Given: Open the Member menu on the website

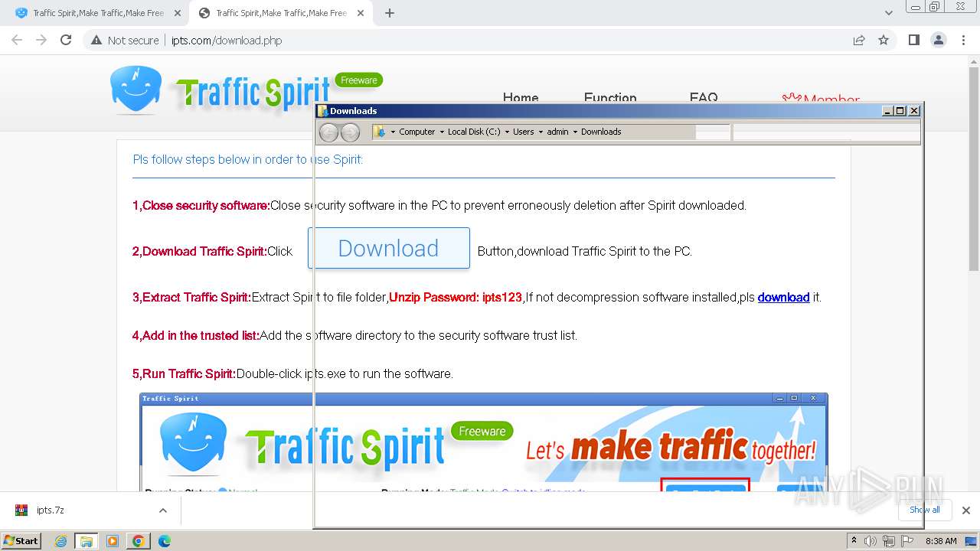Looking at the screenshot, I should (x=821, y=99).
